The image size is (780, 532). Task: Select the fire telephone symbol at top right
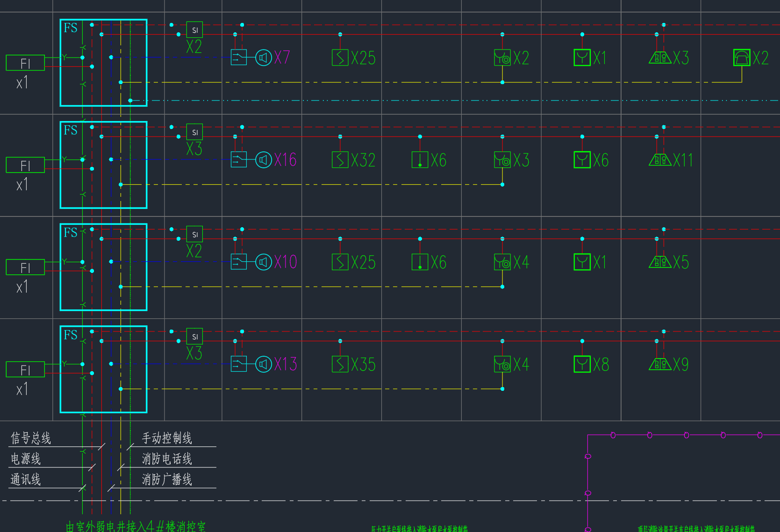[x=742, y=58]
